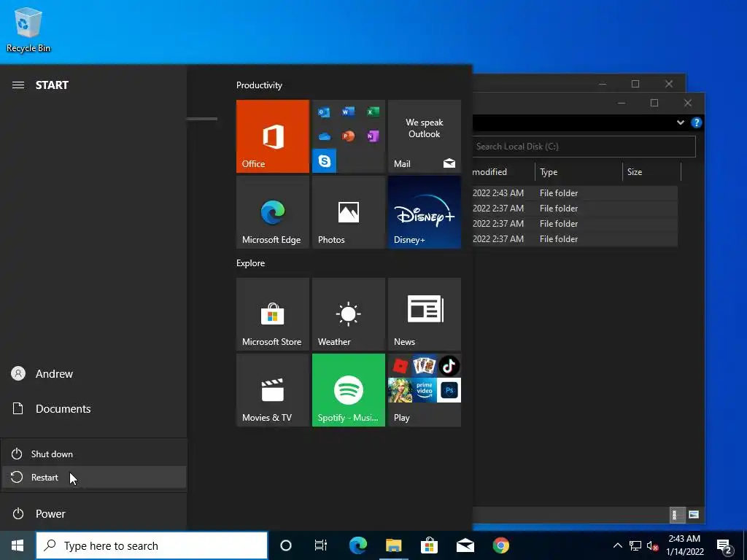Open the Movies & TV tile

coord(273,390)
